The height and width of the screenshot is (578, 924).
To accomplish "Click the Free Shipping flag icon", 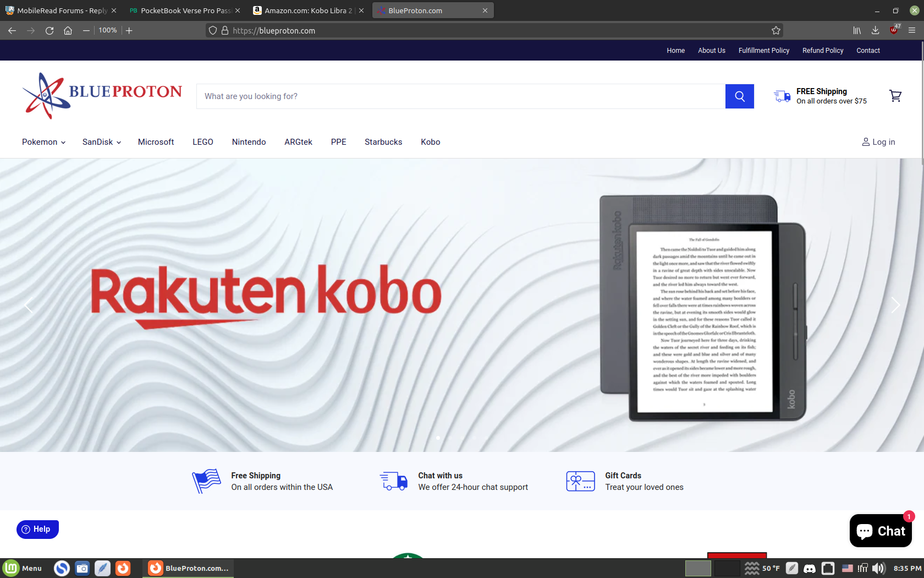I will point(206,481).
